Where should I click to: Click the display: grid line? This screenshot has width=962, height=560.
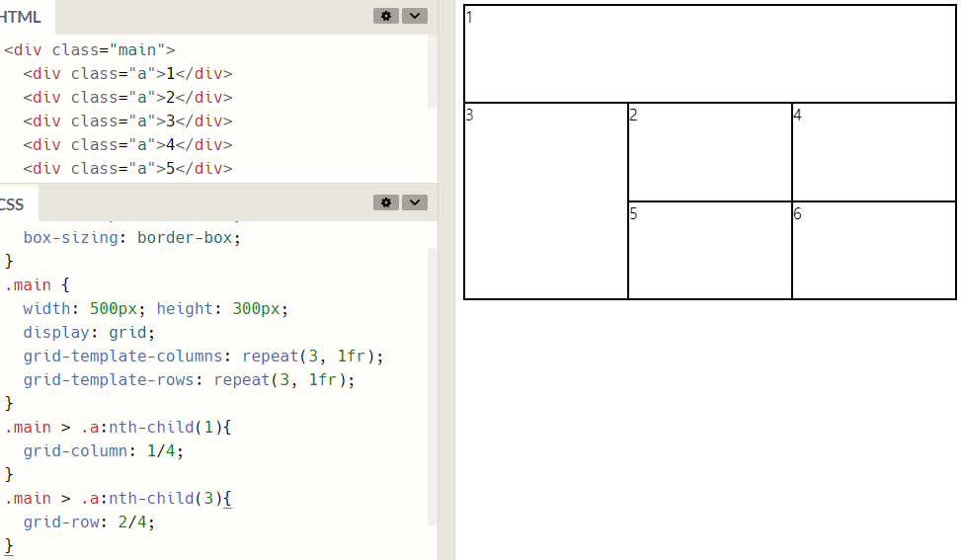pyautogui.click(x=89, y=333)
